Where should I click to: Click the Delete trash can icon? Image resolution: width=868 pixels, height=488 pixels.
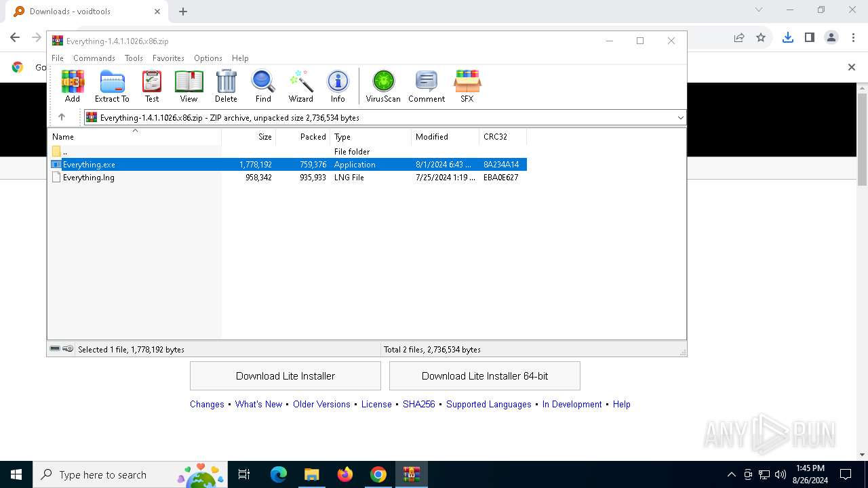[226, 86]
